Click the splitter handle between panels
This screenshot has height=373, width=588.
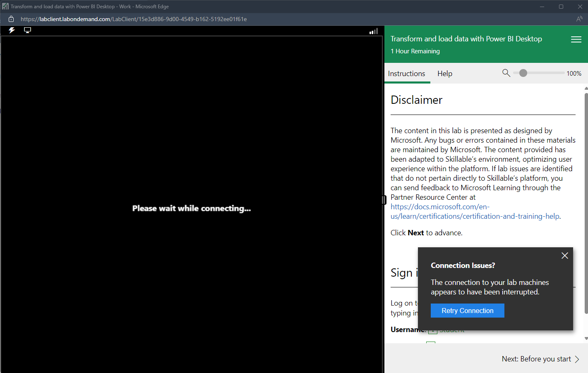(384, 200)
